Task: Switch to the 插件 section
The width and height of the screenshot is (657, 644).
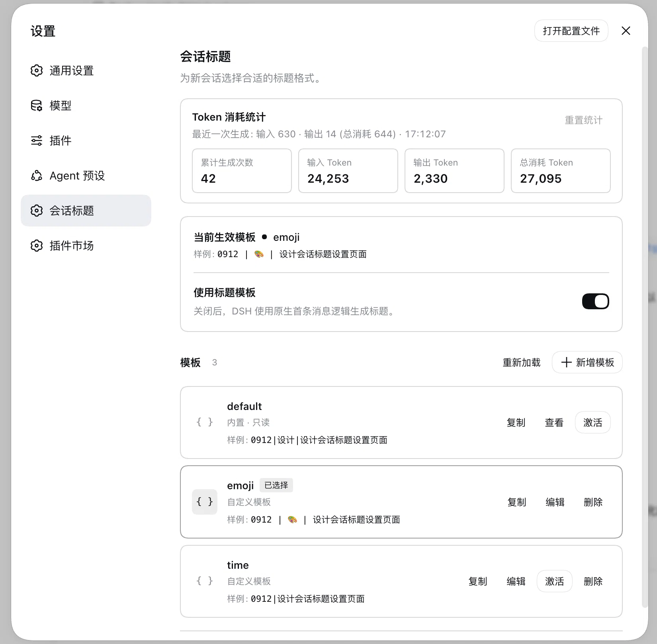Action: coord(86,141)
